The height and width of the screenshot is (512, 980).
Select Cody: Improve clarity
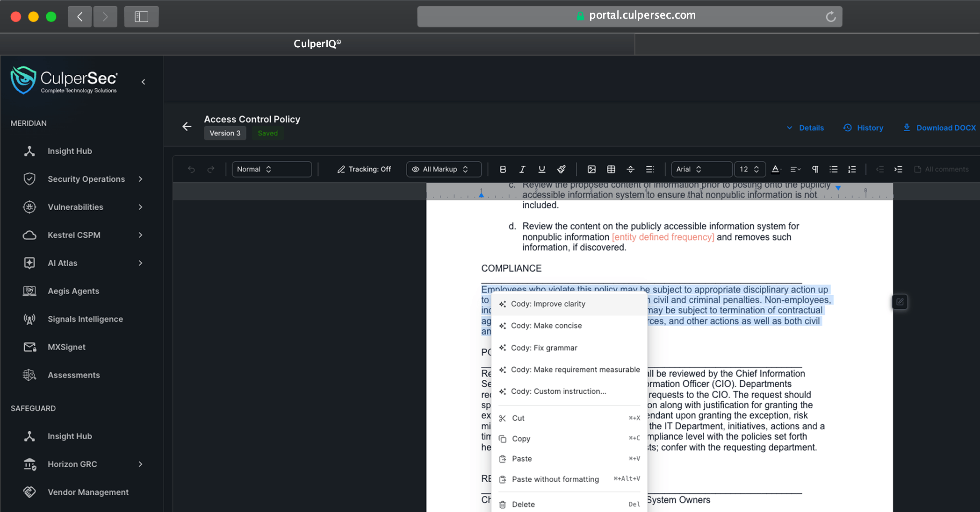(x=569, y=304)
